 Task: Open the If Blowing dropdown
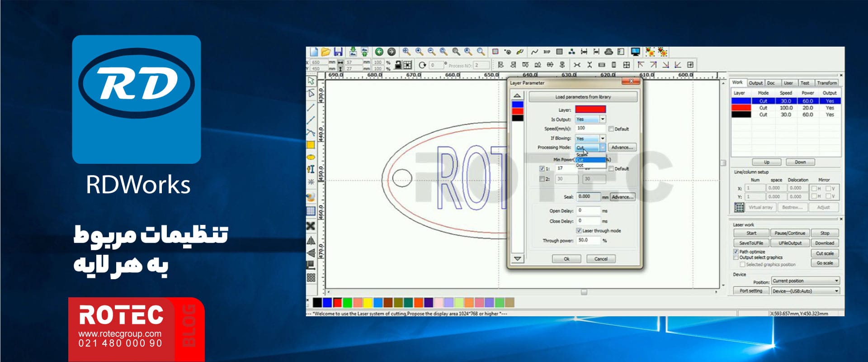(602, 138)
